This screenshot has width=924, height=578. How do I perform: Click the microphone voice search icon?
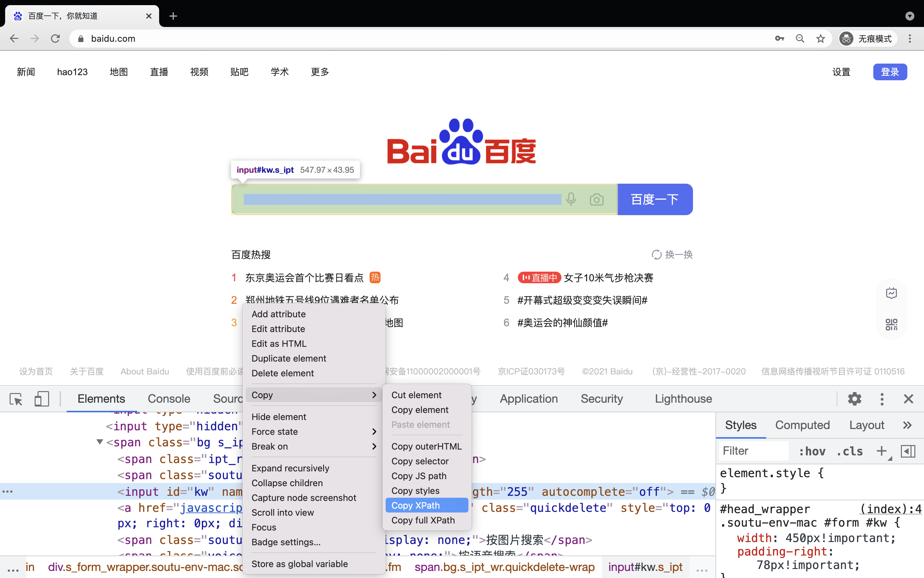[x=571, y=199]
